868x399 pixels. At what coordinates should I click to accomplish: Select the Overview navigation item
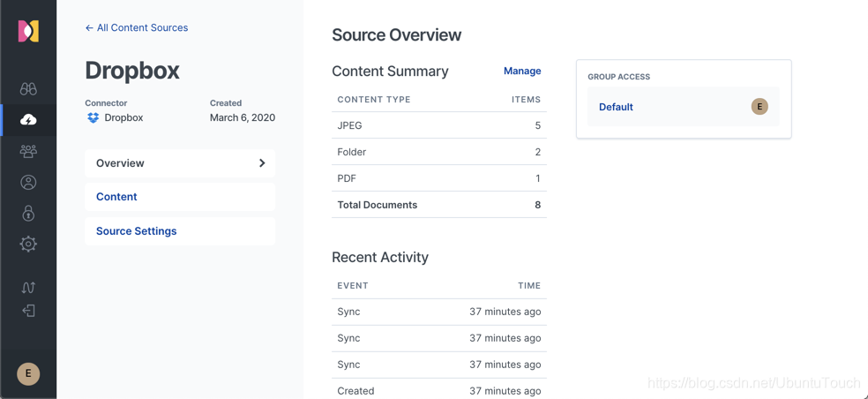pos(180,163)
